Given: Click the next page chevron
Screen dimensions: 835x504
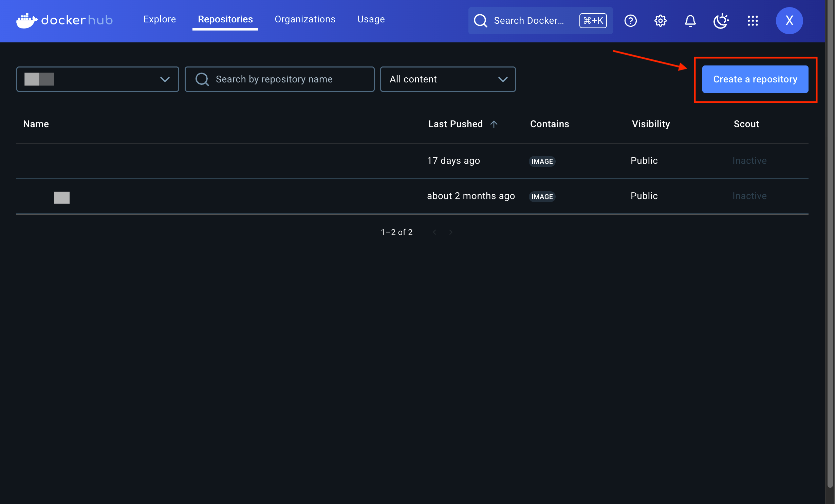Looking at the screenshot, I should (x=451, y=232).
